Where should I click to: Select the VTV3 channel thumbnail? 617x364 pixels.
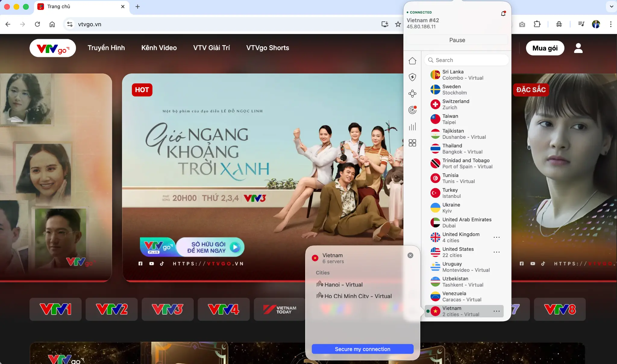(x=168, y=309)
